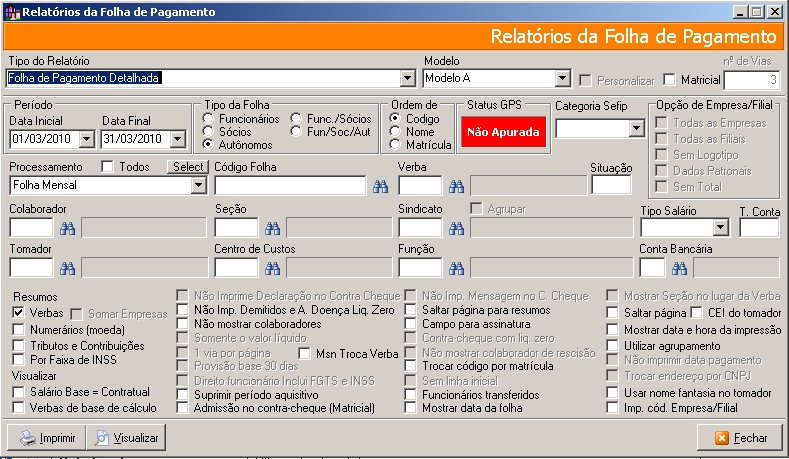
Task: Click the Situação input field
Action: 611,185
